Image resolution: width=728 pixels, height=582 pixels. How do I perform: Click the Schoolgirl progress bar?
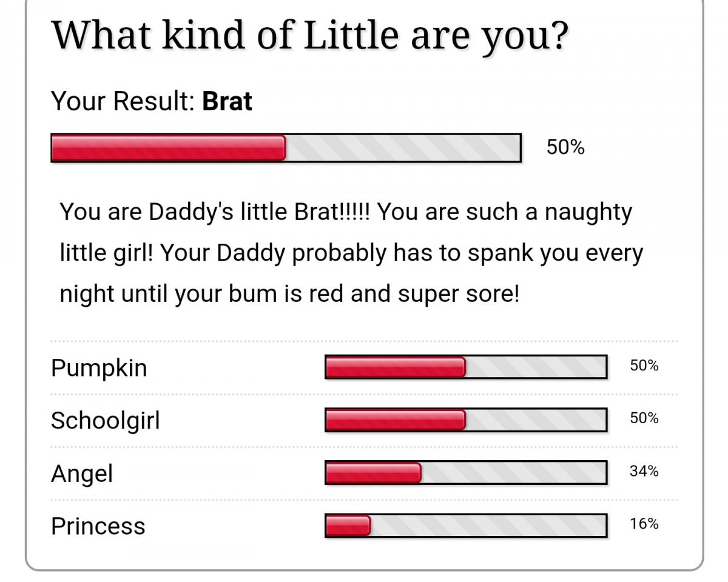pos(466,420)
